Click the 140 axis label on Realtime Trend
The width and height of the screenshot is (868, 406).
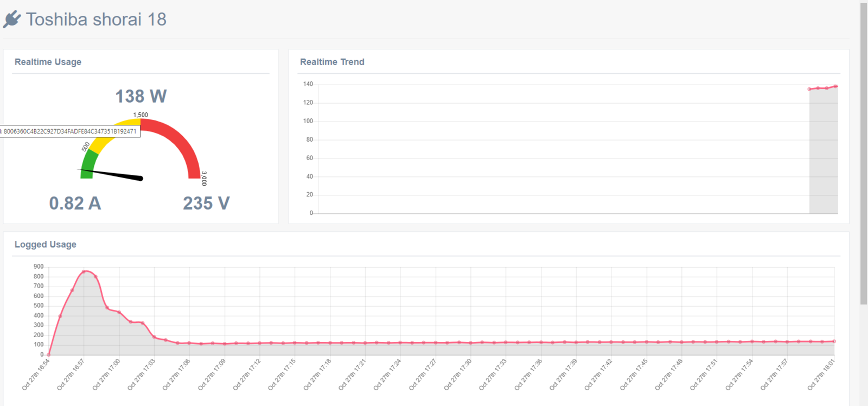[308, 84]
